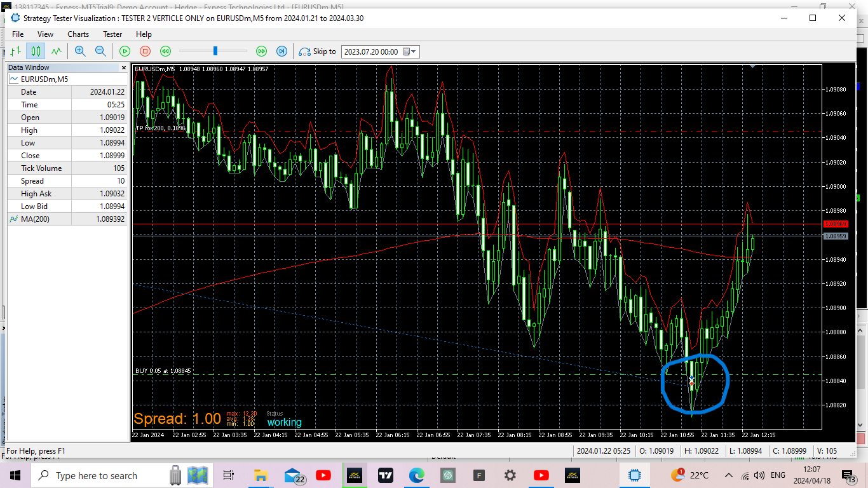
Task: Close the Data Window panel
Action: (124, 67)
